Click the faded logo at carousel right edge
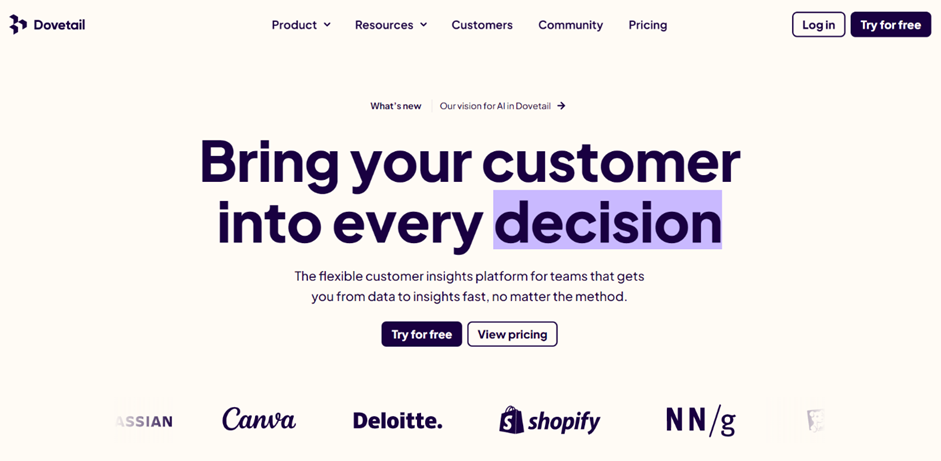941x461 pixels. click(x=815, y=420)
